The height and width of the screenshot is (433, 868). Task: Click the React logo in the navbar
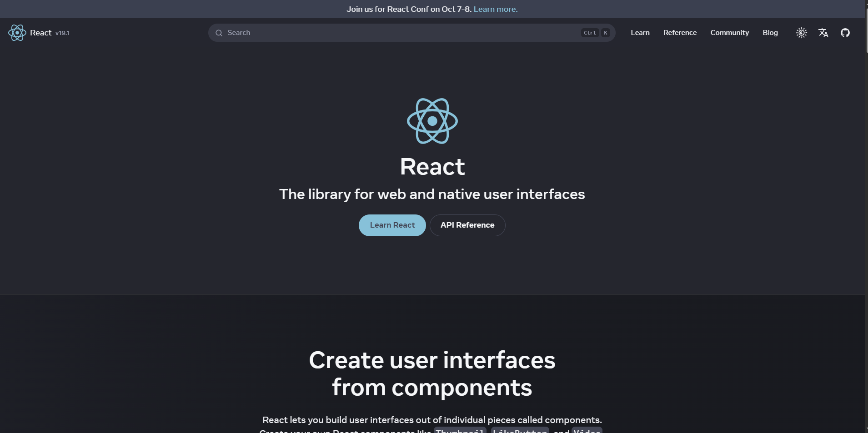tap(17, 33)
